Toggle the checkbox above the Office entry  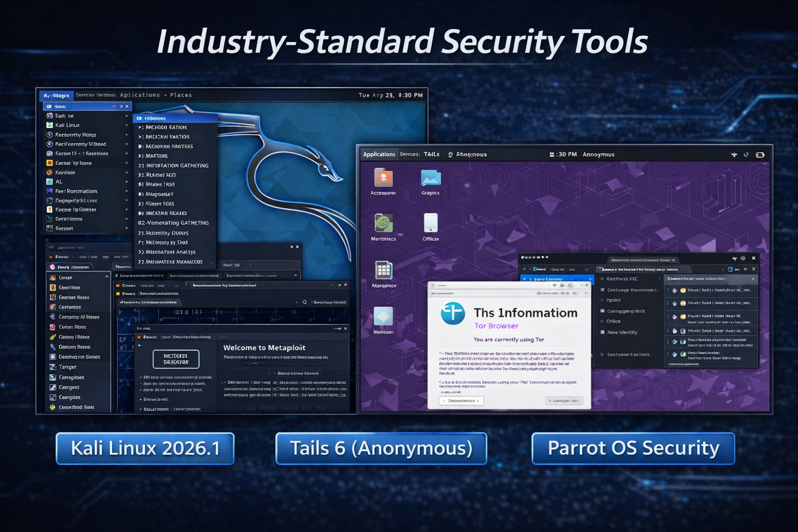coord(603,311)
